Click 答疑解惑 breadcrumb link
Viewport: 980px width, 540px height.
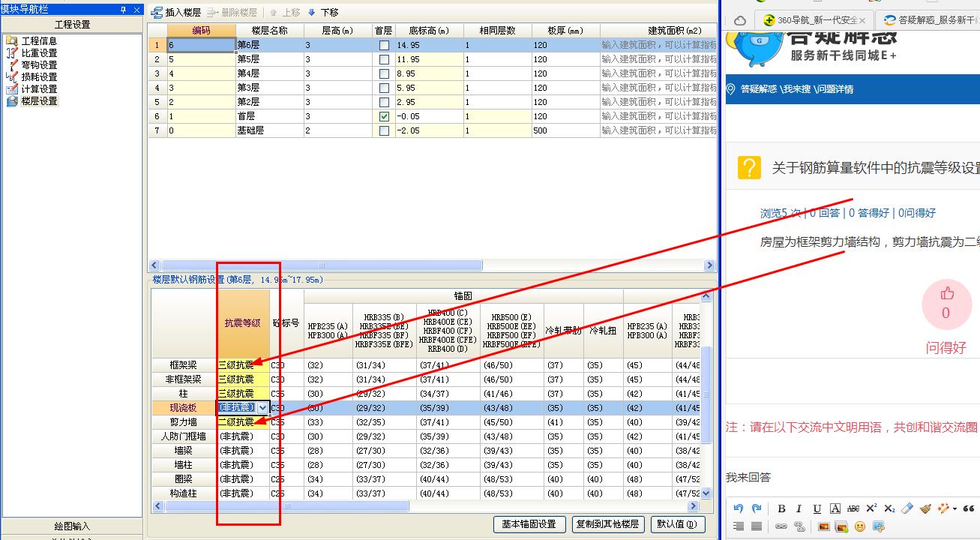click(758, 89)
